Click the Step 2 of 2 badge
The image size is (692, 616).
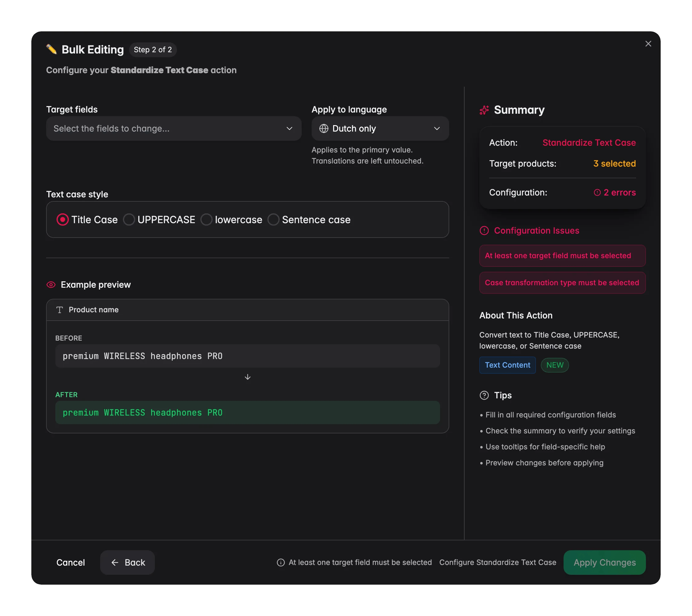(153, 50)
